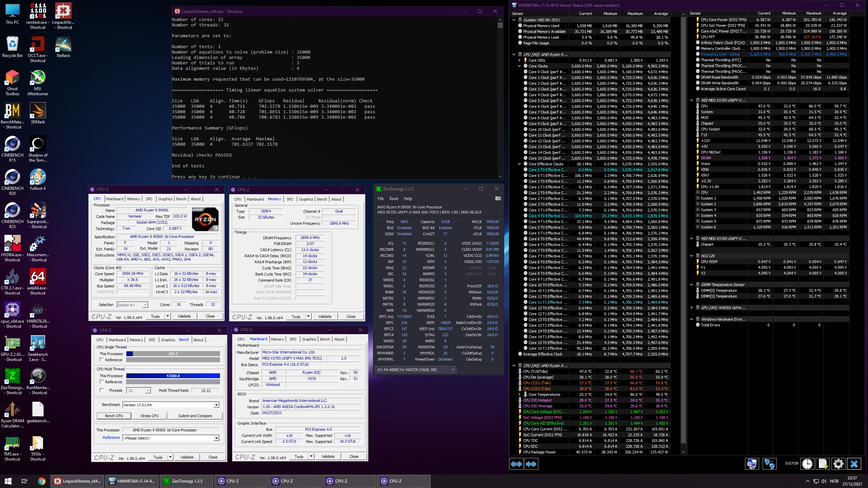Click HWiNFO log file icon with plus
Screen dimensions: 868x488
823,464
